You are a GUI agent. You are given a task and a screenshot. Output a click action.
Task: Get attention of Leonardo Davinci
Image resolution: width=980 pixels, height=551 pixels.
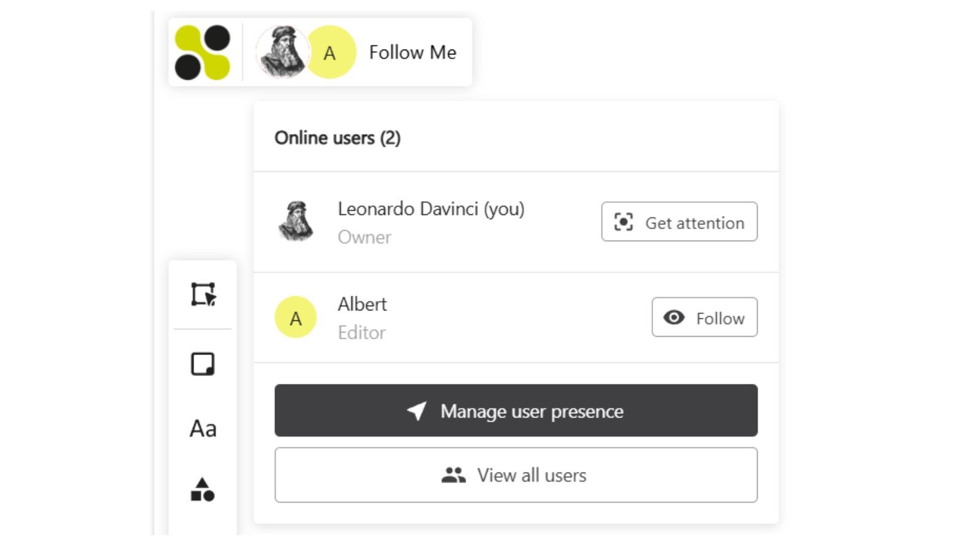679,222
